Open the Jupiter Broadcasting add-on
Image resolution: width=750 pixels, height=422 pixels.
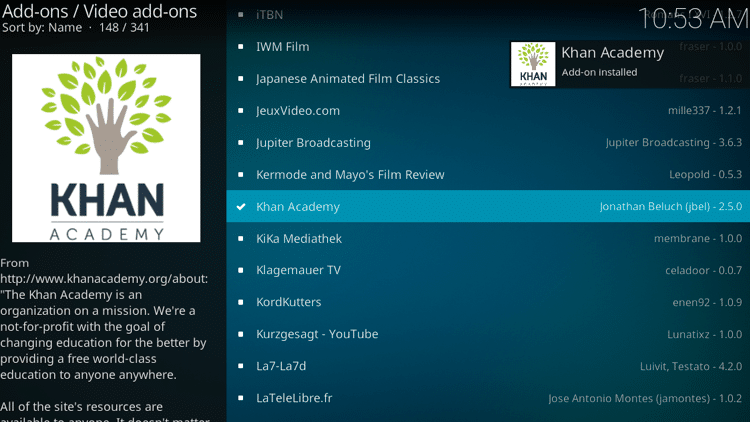click(488, 143)
